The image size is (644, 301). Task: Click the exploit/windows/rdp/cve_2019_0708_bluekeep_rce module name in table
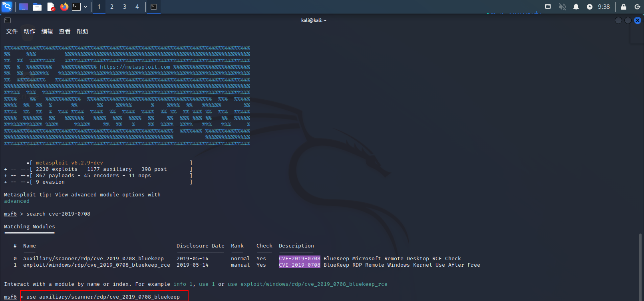pos(97,265)
